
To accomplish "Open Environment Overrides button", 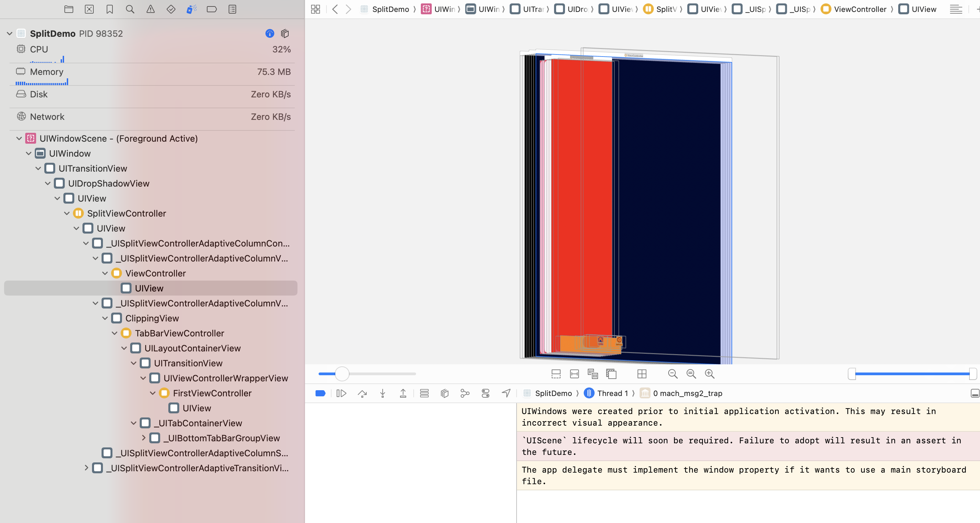I will (486, 393).
